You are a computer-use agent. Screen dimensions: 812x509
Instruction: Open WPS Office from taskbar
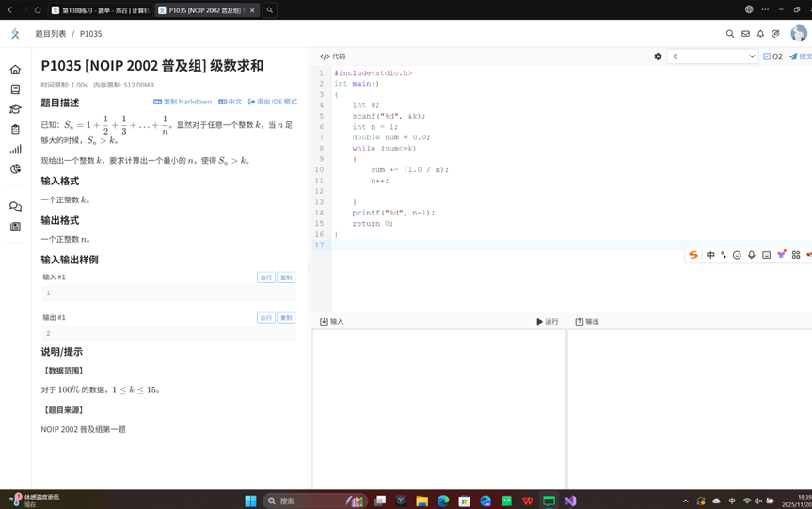[528, 501]
